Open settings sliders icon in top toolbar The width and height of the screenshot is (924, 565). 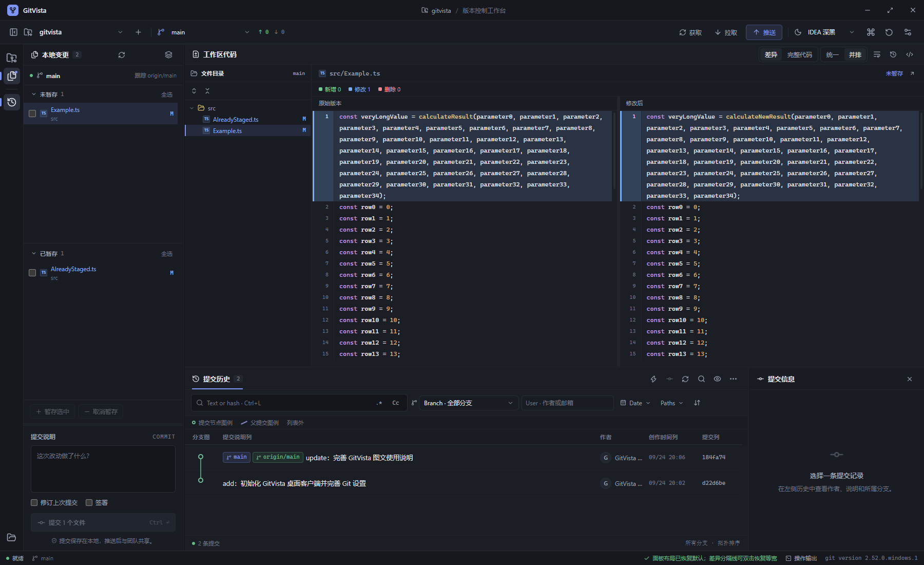point(908,32)
